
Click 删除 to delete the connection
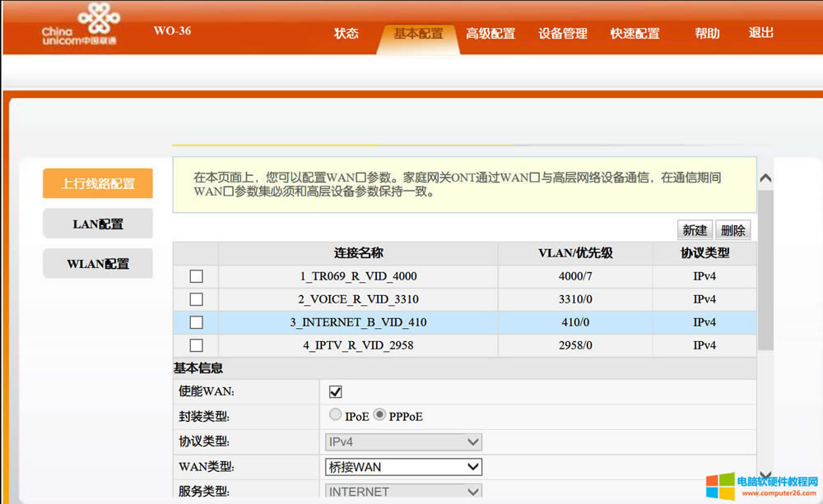(x=732, y=230)
